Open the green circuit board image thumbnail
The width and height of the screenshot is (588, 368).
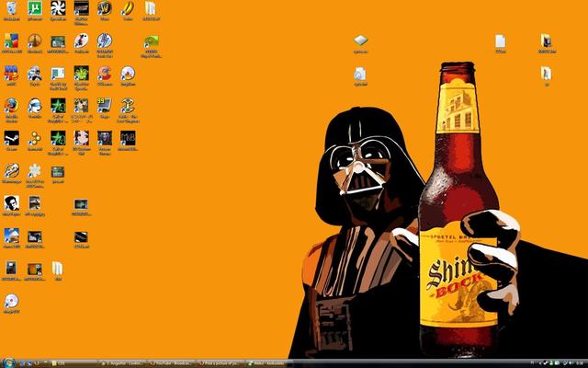(58, 41)
